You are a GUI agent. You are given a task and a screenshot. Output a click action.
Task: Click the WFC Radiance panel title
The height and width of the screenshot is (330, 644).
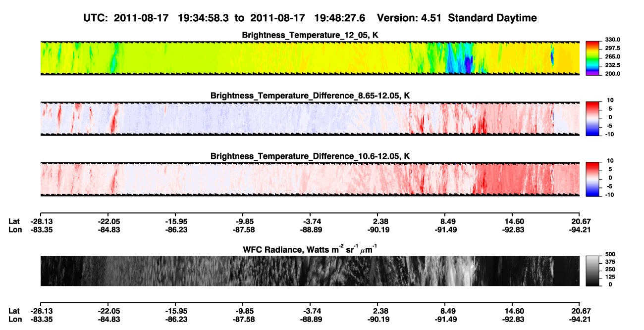pyautogui.click(x=310, y=249)
